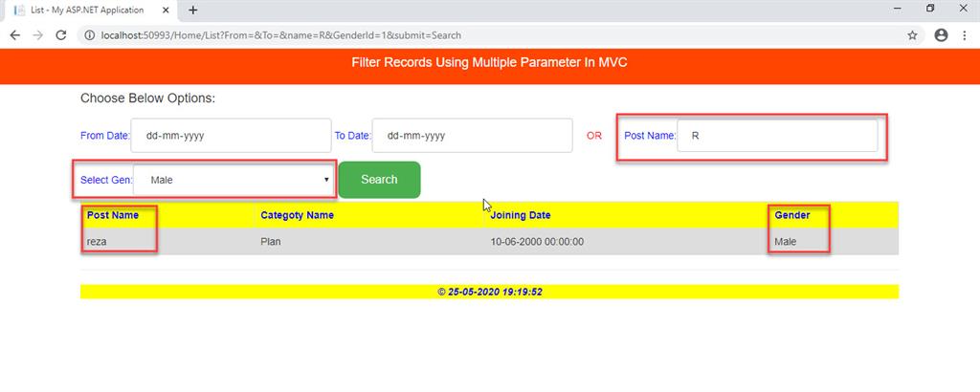Open a new tab with plus button
980x392 pixels.
pos(193,10)
